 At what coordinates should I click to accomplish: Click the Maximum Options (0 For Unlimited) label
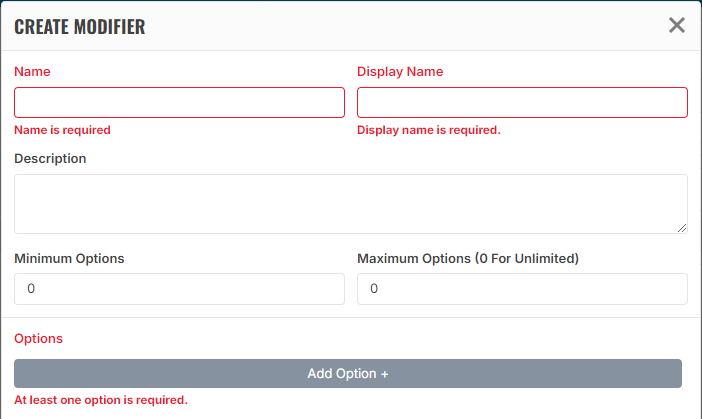point(468,258)
